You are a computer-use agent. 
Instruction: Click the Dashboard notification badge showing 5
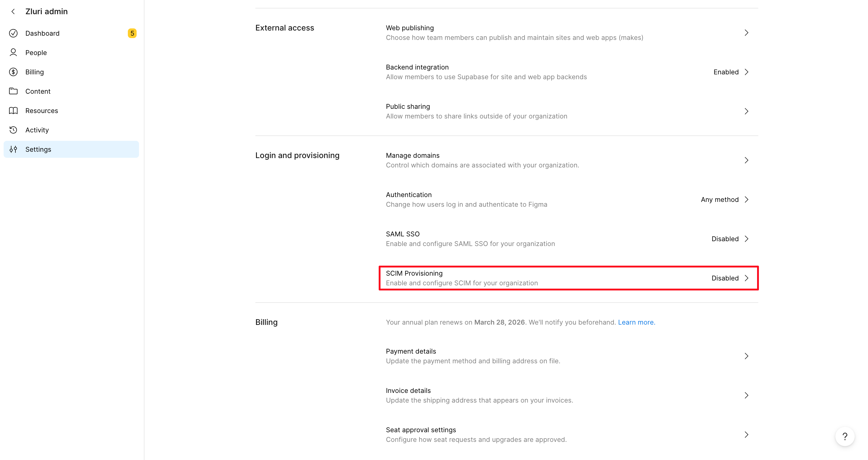point(132,33)
